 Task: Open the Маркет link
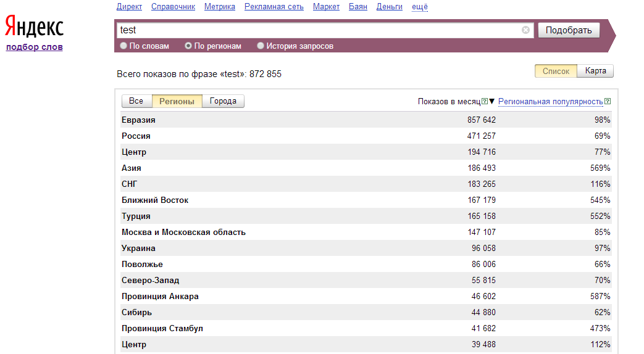pos(326,7)
